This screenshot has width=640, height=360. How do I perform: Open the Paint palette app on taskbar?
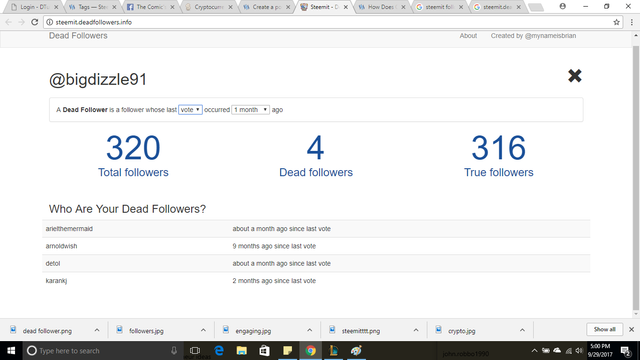click(356, 351)
